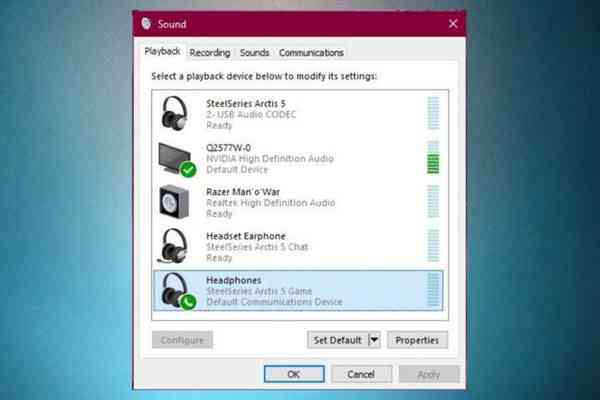Screen dimensions: 600x400
Task: Open the Communications tab
Action: click(311, 53)
